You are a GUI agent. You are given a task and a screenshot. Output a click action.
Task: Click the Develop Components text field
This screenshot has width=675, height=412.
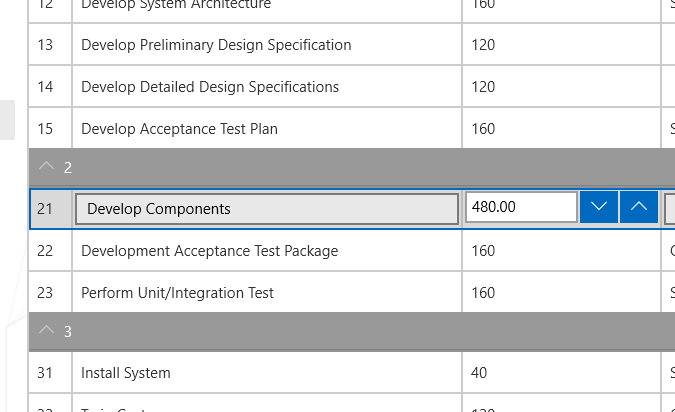(267, 209)
